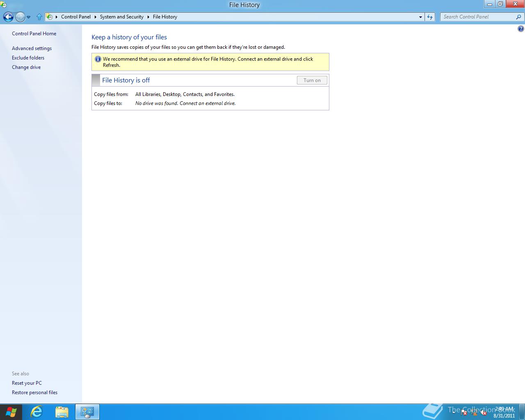Select the File History breadcrumb

165,17
